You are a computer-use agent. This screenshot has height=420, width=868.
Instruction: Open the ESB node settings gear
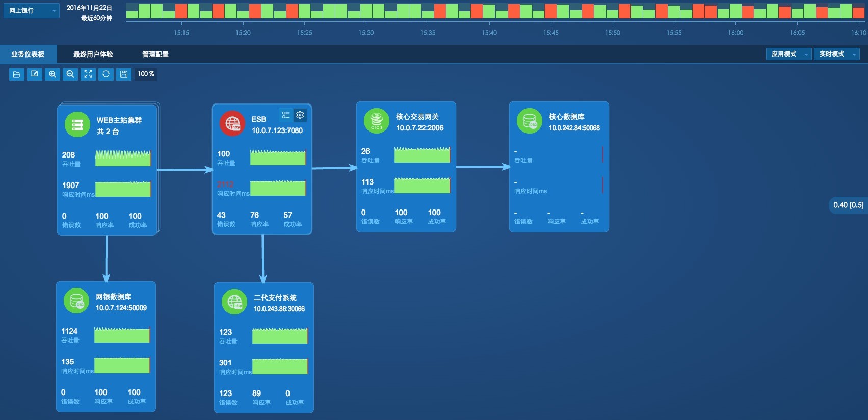[x=300, y=115]
